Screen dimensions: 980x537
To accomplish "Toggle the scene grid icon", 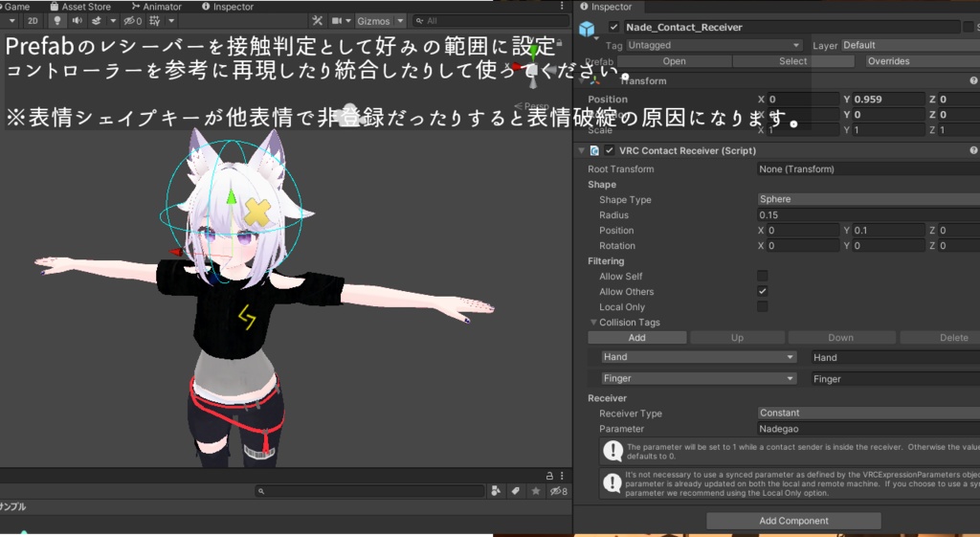I will point(154,21).
